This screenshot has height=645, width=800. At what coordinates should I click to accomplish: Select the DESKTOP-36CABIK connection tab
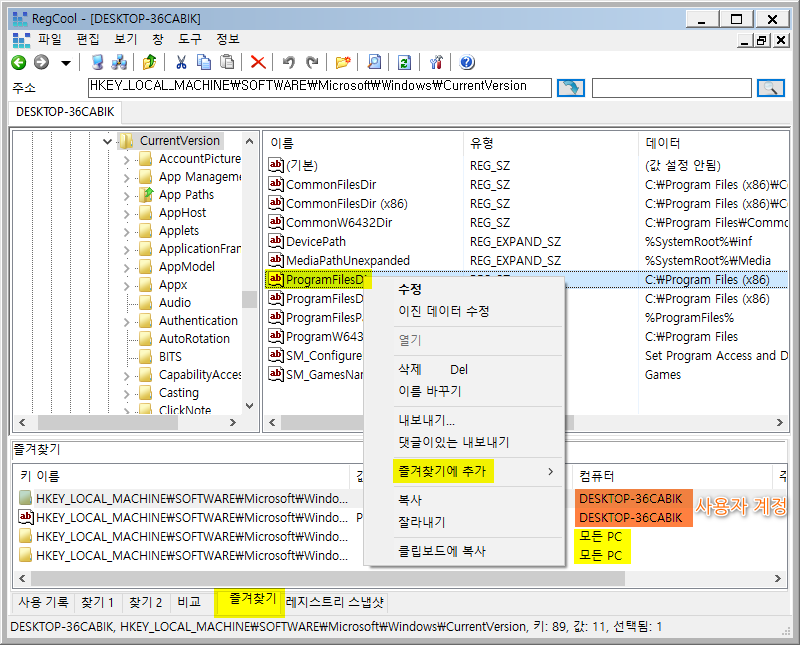point(65,112)
